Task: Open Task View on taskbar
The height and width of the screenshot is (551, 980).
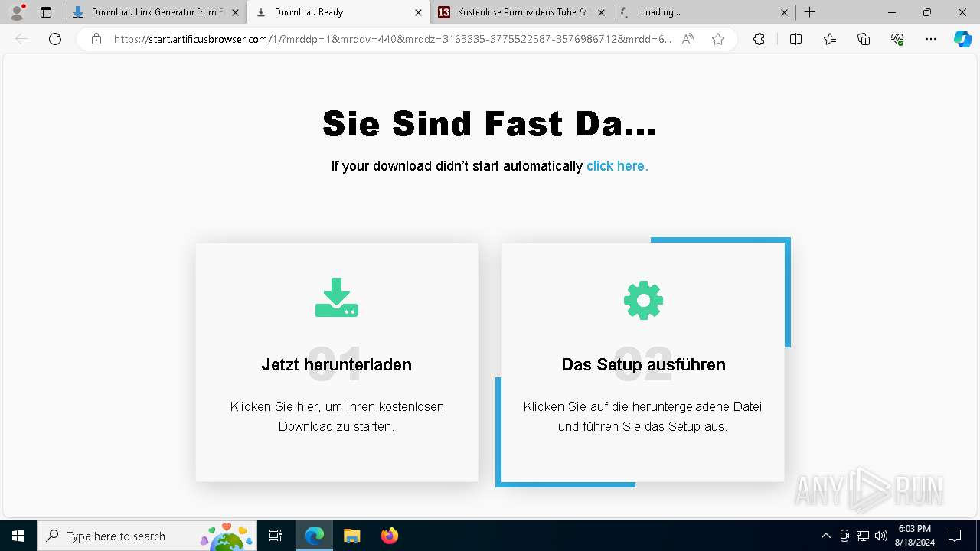Action: [x=276, y=536]
